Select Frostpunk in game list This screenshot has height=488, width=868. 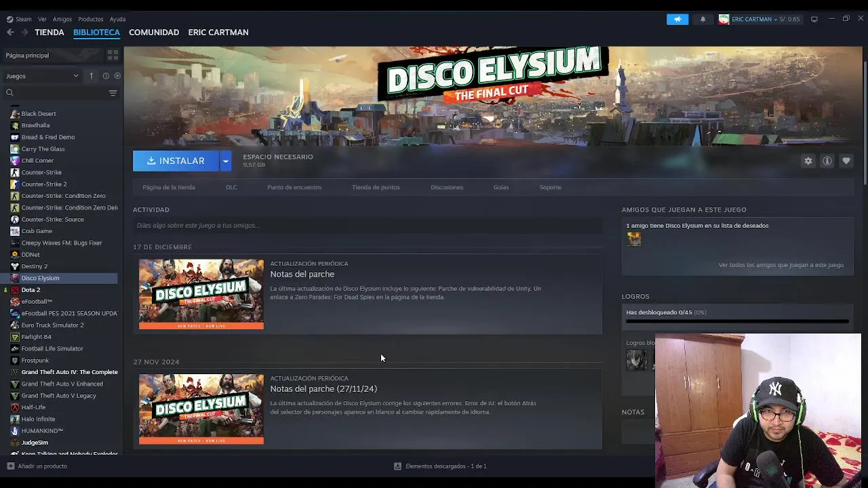(x=35, y=360)
